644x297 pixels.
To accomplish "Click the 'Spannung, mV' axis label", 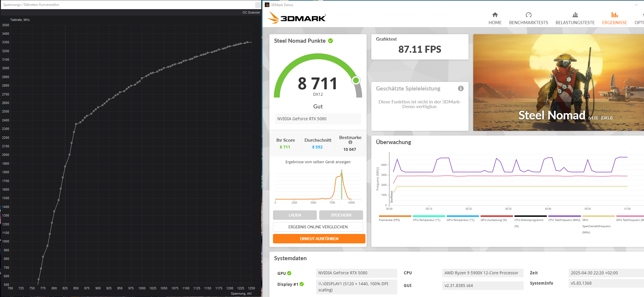I will click(241, 293).
